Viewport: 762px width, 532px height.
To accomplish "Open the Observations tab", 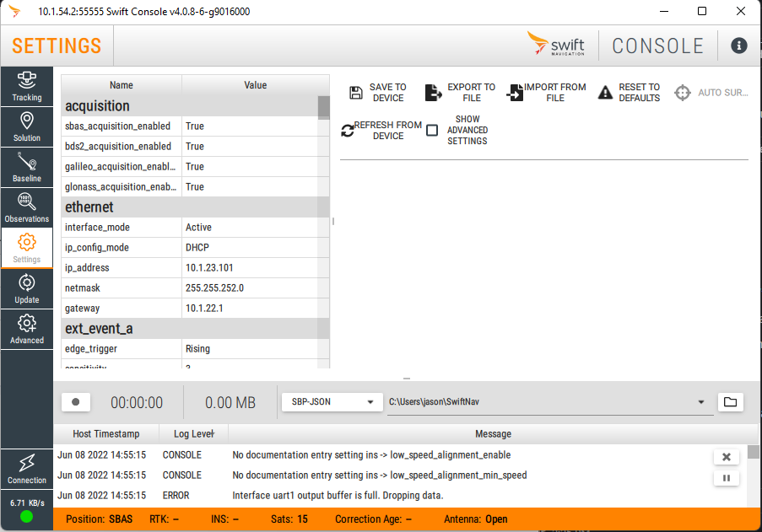I will (27, 207).
